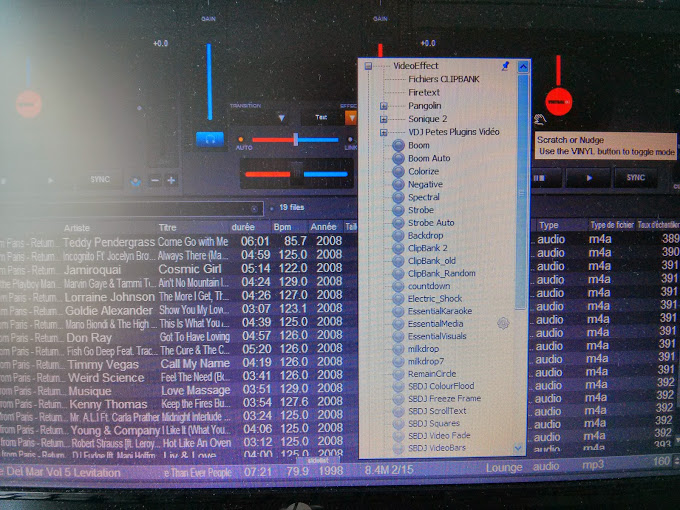Toggle the AUTO crossfade indicator
Viewport: 680px width, 510px height.
241,140
